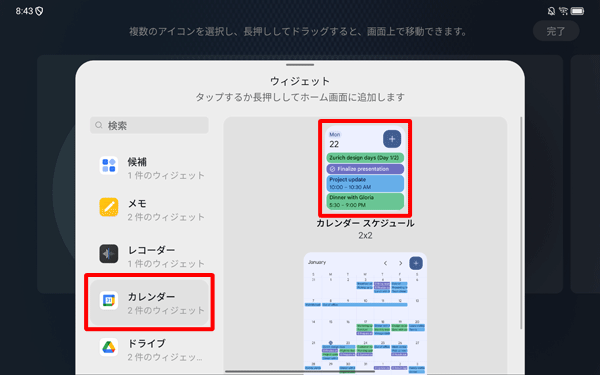Open ドライブ widget list entry

(149, 350)
